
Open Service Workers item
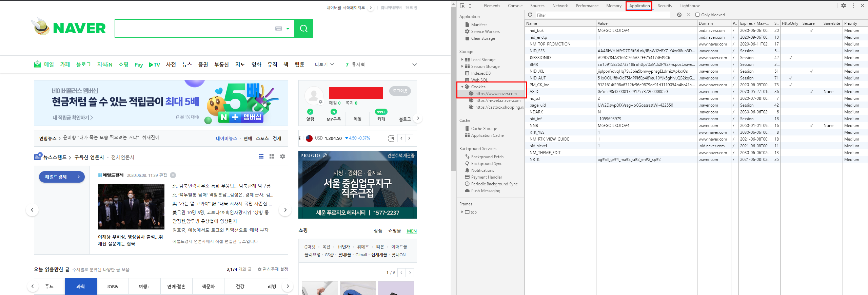click(485, 31)
